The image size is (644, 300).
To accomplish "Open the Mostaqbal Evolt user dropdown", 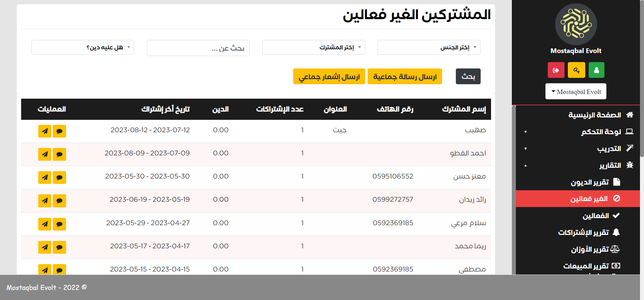I will click(x=576, y=92).
